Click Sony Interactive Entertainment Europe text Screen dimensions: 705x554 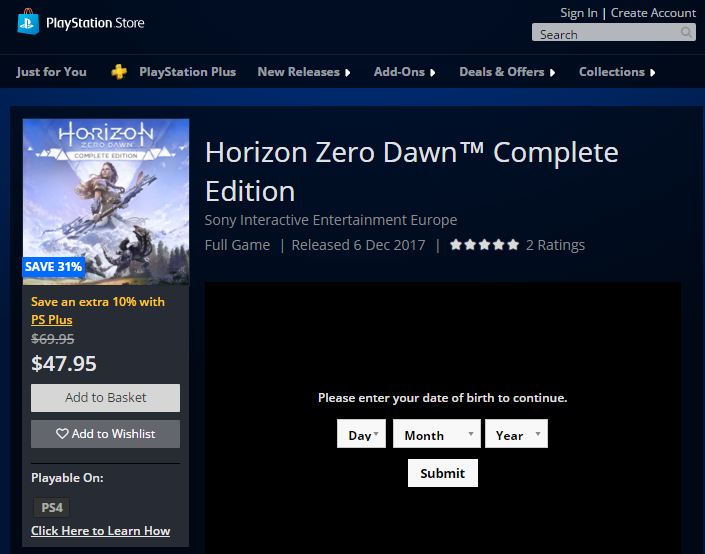[x=331, y=220]
